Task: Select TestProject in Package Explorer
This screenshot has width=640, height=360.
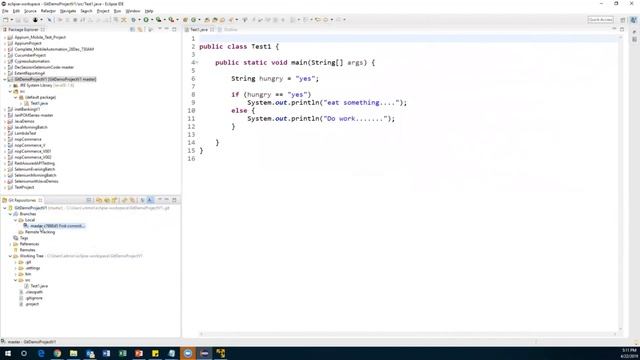Action: tap(24, 187)
